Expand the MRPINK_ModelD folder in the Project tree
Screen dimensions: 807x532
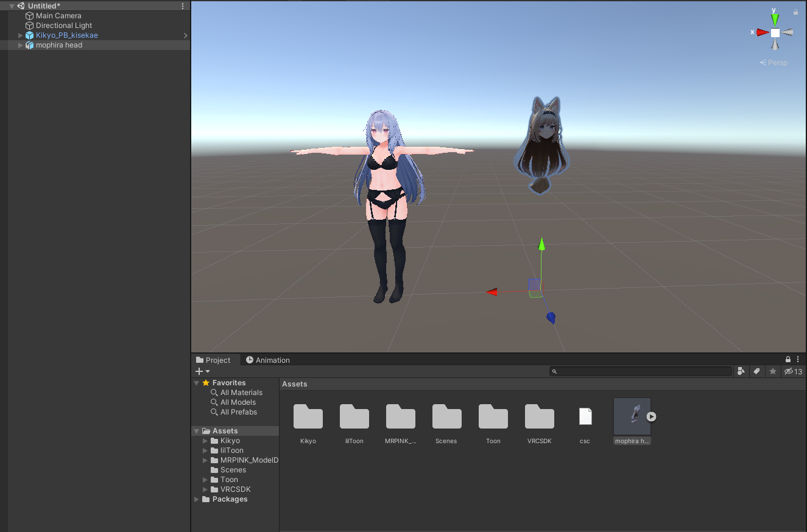[x=205, y=460]
